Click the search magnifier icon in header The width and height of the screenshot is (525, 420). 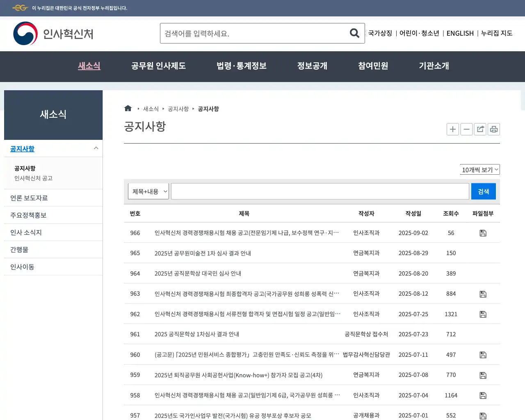point(354,33)
